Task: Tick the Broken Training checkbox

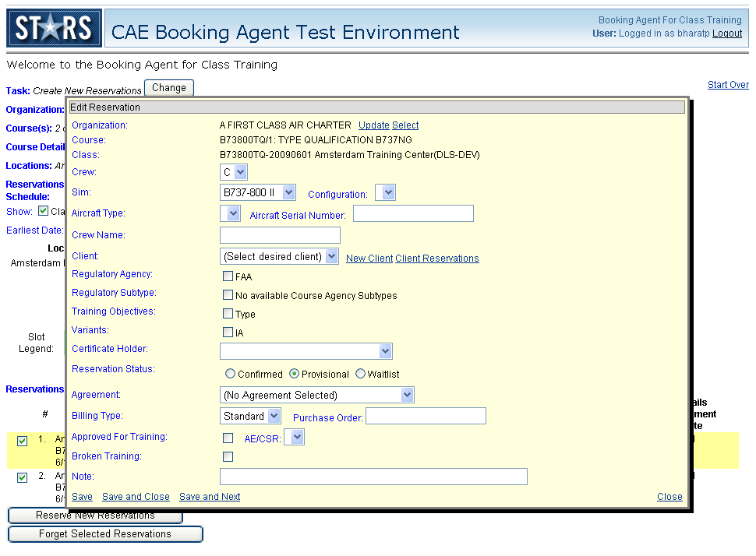Action: 228,457
